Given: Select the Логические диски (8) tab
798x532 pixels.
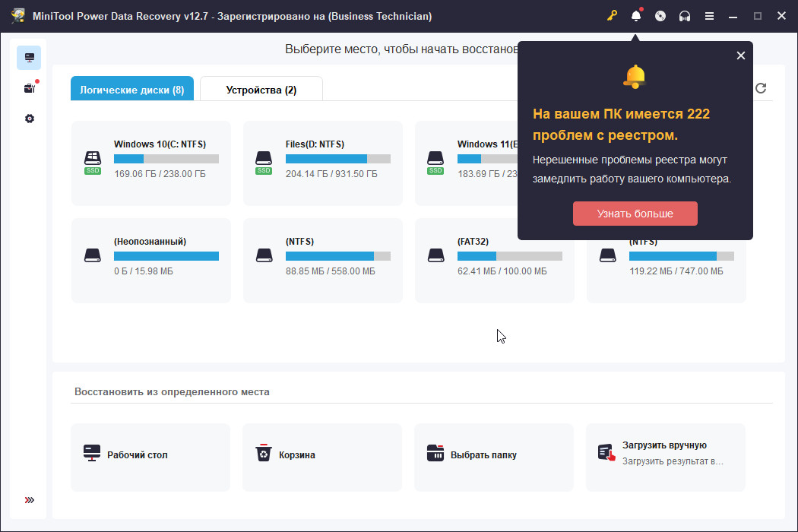Looking at the screenshot, I should coord(132,90).
